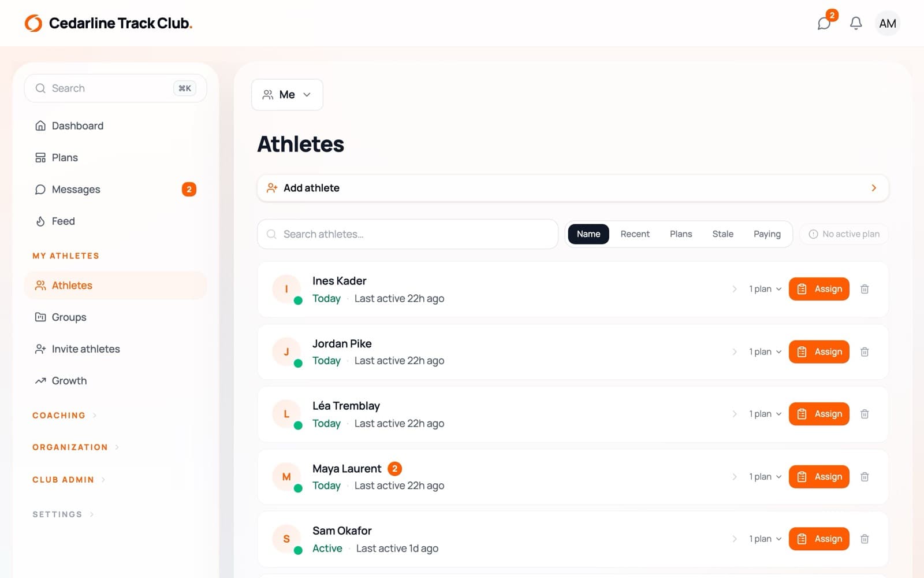
Task: Expand Léa Tremblay's 1 plan dropdown
Action: tap(765, 414)
